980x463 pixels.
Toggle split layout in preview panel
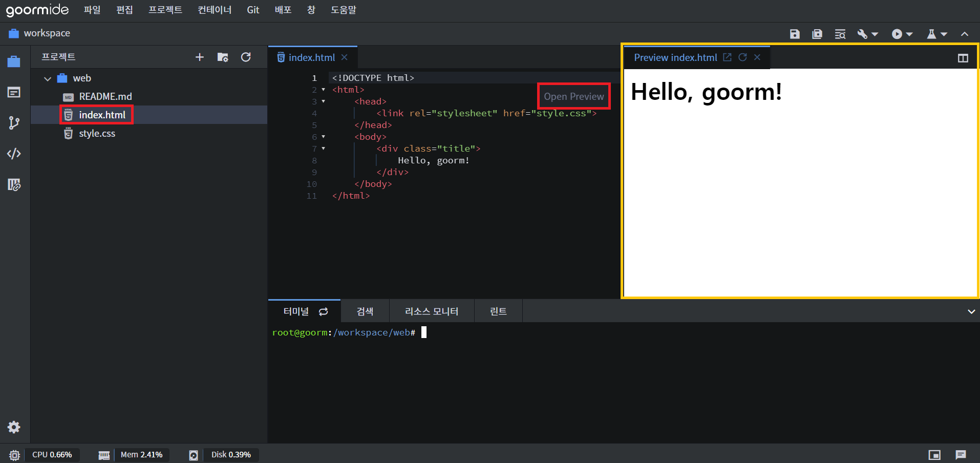(963, 58)
